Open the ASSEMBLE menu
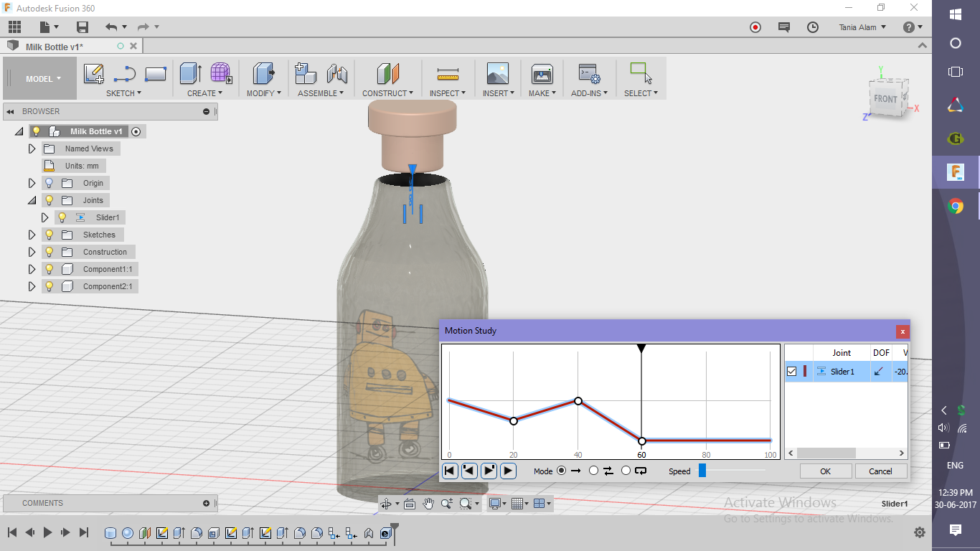The image size is (980, 551). click(321, 93)
